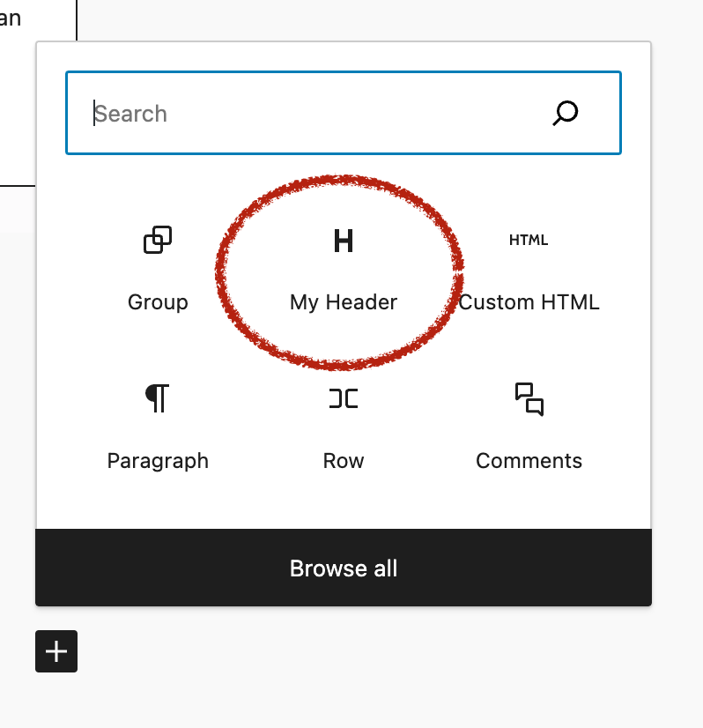The image size is (703, 728).
Task: Pick the Paragraph text label
Action: pos(158,461)
